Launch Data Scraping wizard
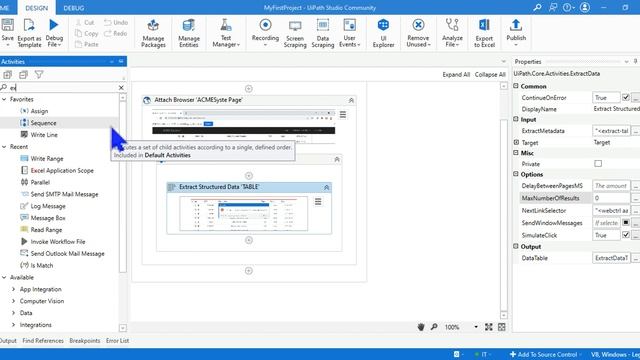Image resolution: width=640 pixels, height=360 pixels. (322, 33)
